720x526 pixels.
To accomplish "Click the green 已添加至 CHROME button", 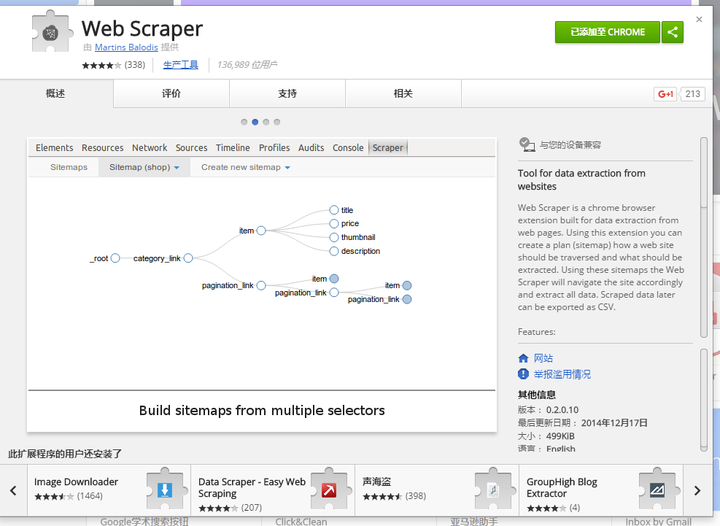I will pos(608,32).
